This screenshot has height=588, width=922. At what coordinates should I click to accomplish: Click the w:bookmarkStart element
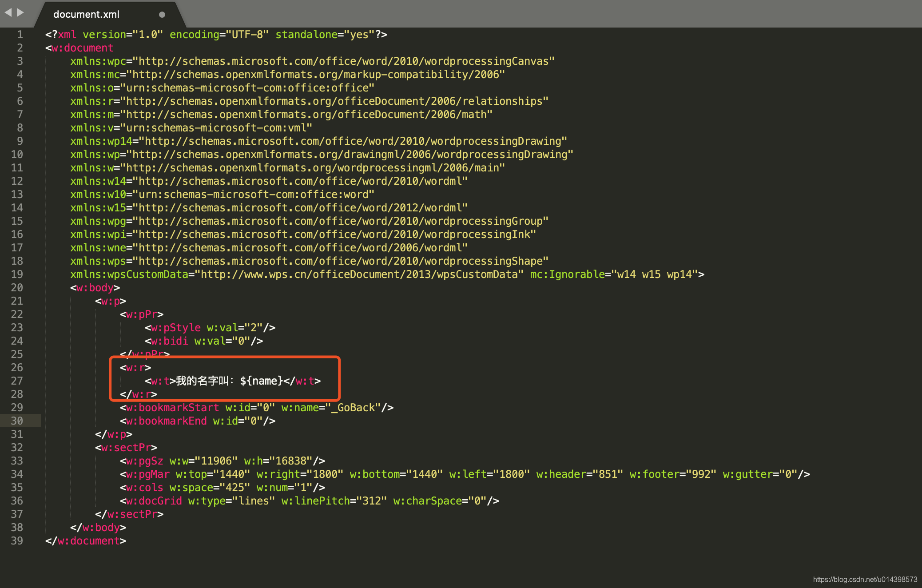[257, 408]
